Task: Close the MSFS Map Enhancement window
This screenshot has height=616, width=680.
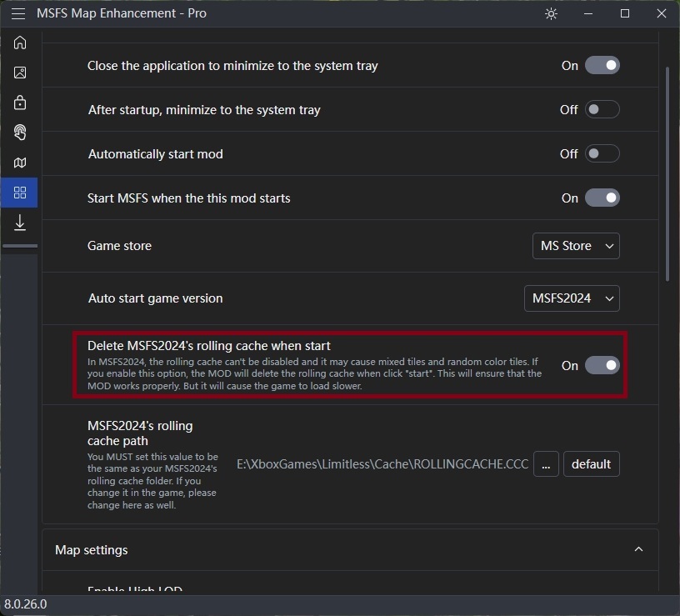Action: pos(662,13)
